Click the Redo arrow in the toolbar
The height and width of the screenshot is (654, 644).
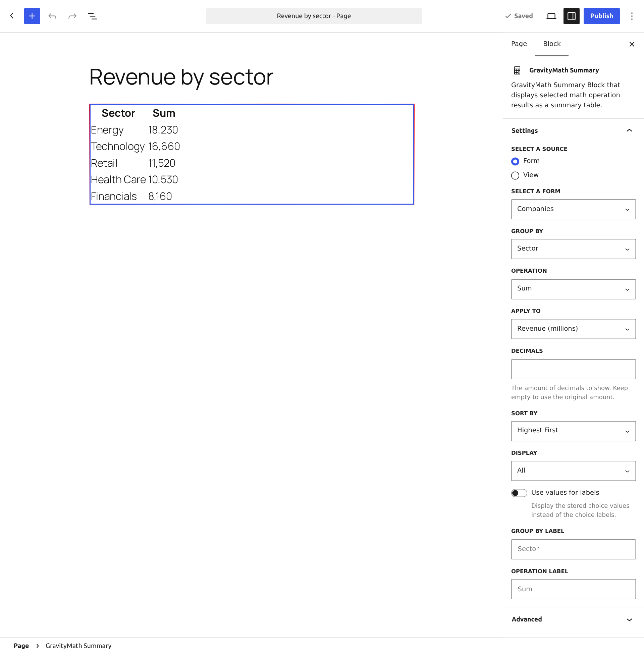click(x=72, y=16)
